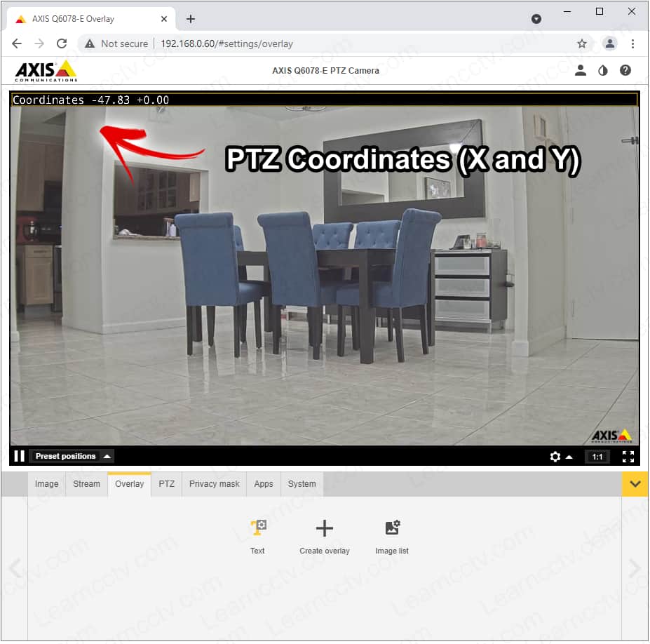Switch to the Image tab
The width and height of the screenshot is (650, 644).
point(47,484)
